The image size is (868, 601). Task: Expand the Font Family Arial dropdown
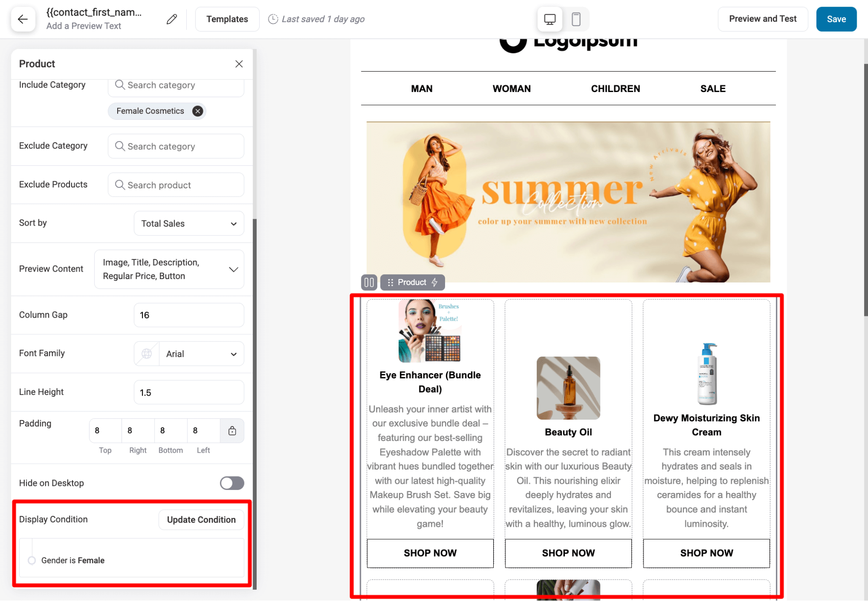click(234, 354)
